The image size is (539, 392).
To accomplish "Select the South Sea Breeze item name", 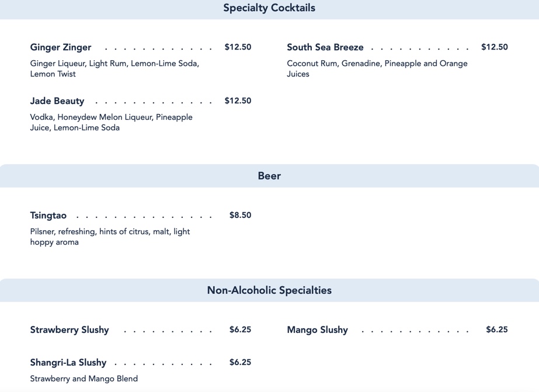I will (x=325, y=47).
